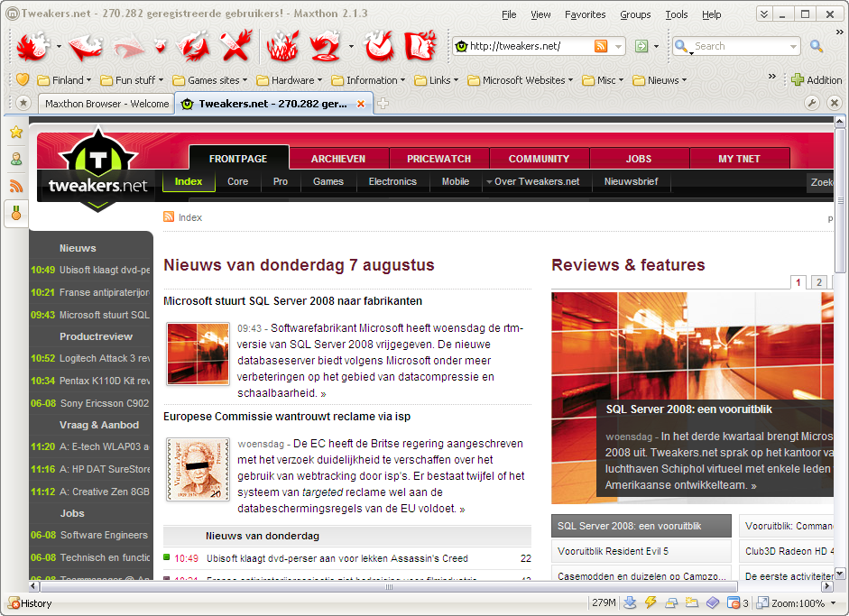Click the red flame New tab toolbar icon
Image resolution: width=849 pixels, height=616 pixels.
pos(32,46)
